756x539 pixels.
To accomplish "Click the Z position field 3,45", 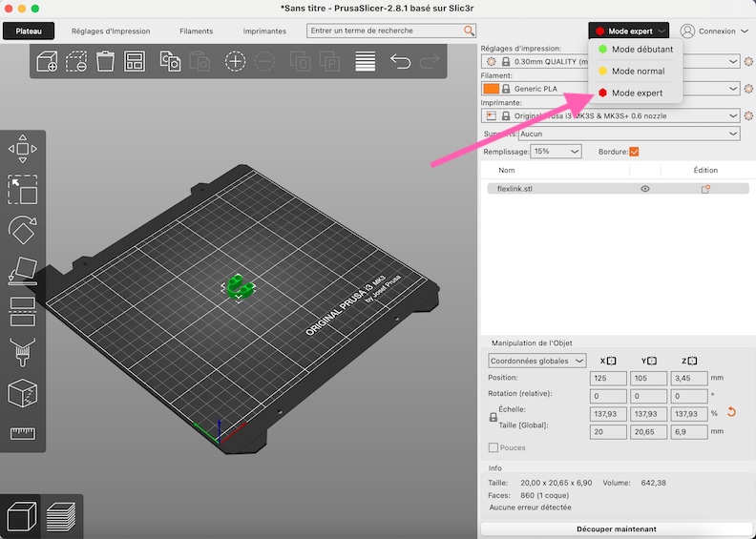I will pos(689,378).
